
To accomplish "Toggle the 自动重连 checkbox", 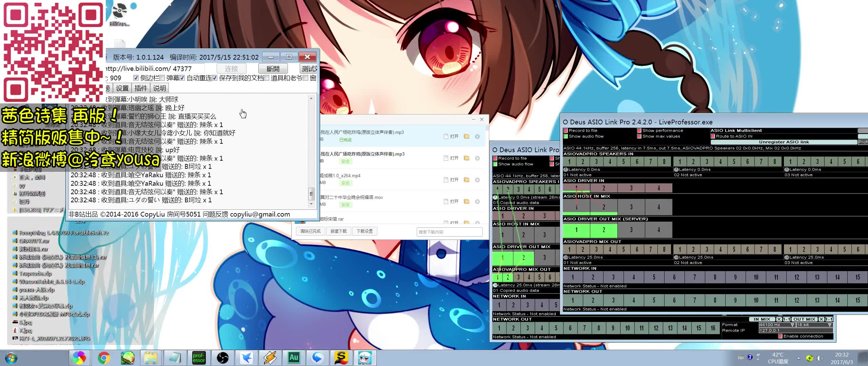I will 182,78.
